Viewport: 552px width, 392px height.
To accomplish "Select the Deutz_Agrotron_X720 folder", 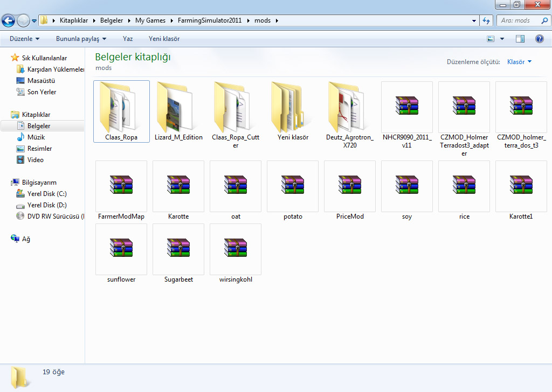I will 350,106.
